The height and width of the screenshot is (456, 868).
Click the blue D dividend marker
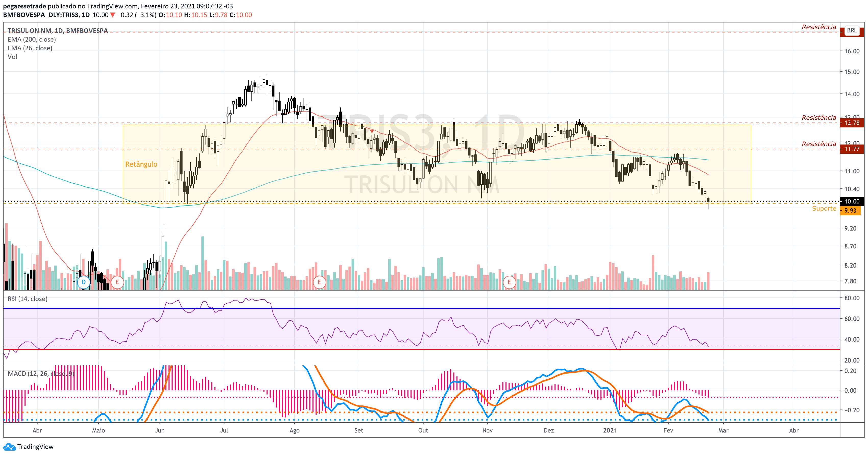click(83, 282)
